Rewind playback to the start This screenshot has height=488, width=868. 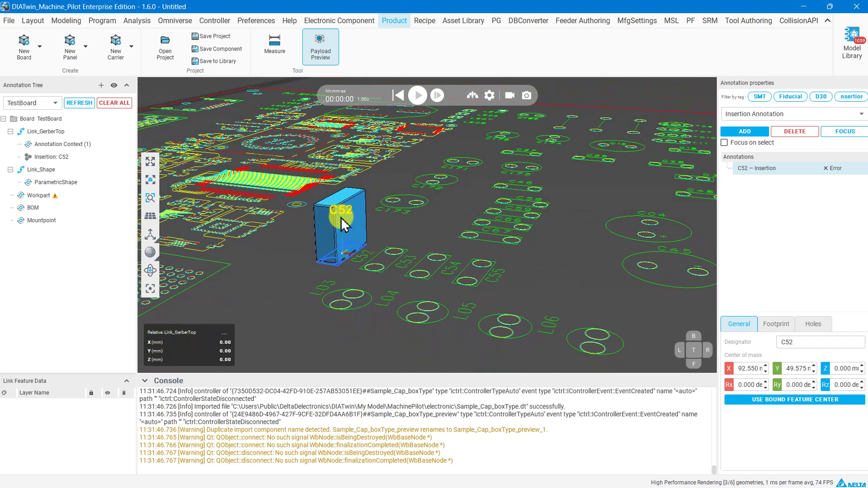(398, 95)
